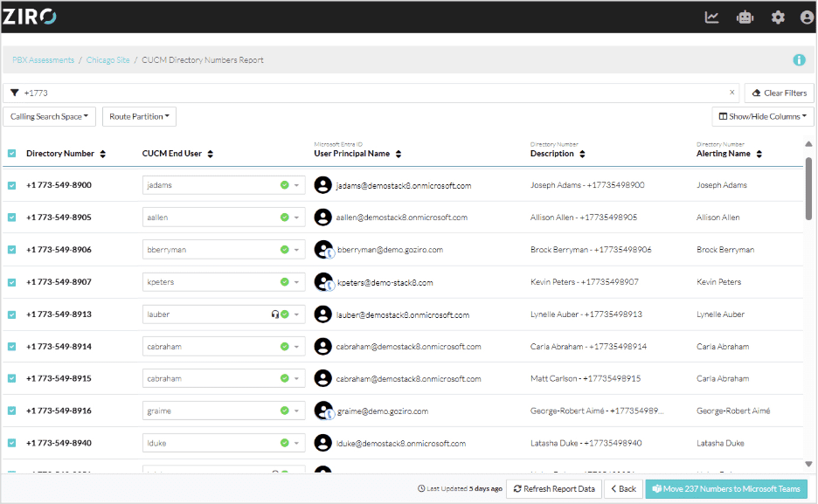Uncheck row +1 773-549-8905

(x=12, y=217)
